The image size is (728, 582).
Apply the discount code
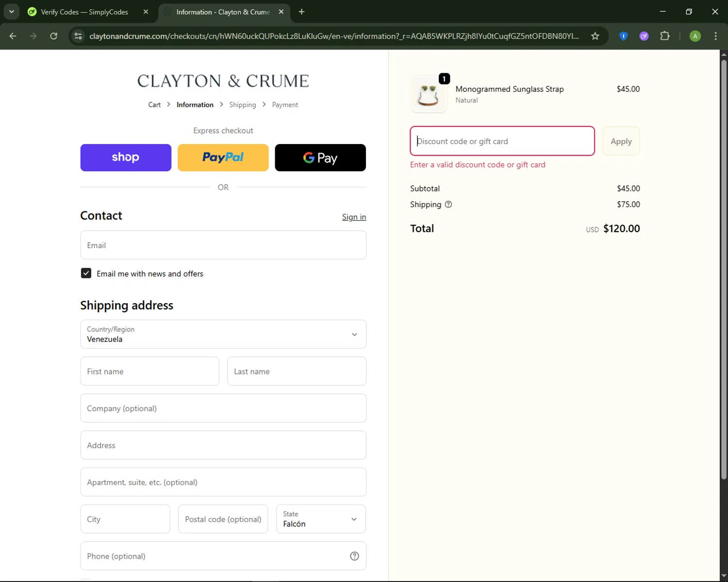tap(621, 141)
